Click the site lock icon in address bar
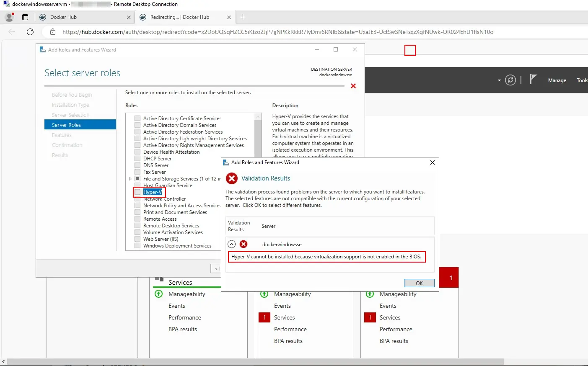Screen dimensions: 588x366 [53, 32]
